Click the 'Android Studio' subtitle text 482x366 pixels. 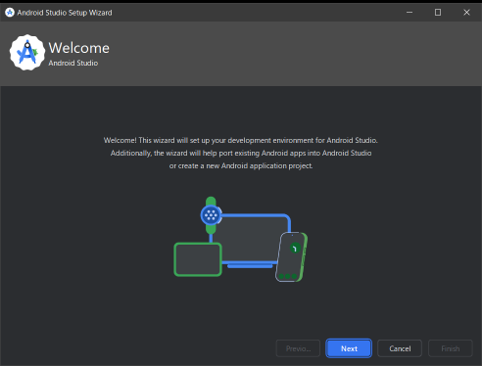coord(73,63)
